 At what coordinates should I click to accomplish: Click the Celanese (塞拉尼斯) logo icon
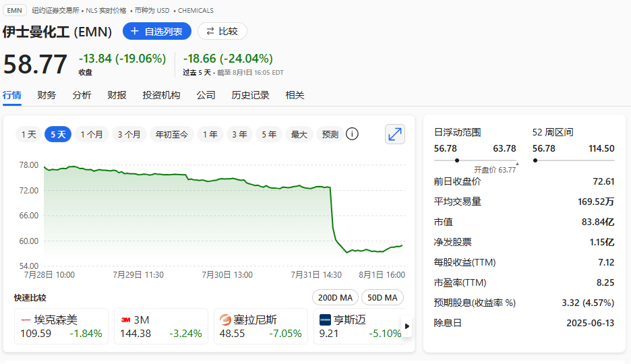coord(225,320)
